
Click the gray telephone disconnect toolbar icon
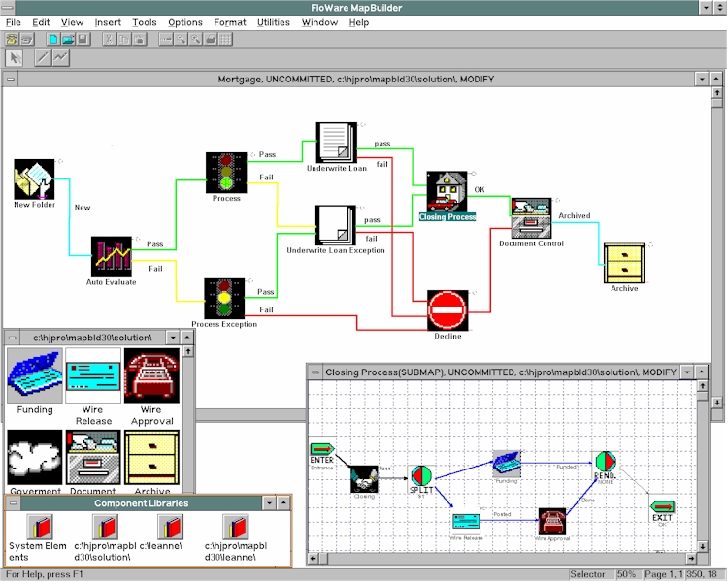click(x=26, y=40)
